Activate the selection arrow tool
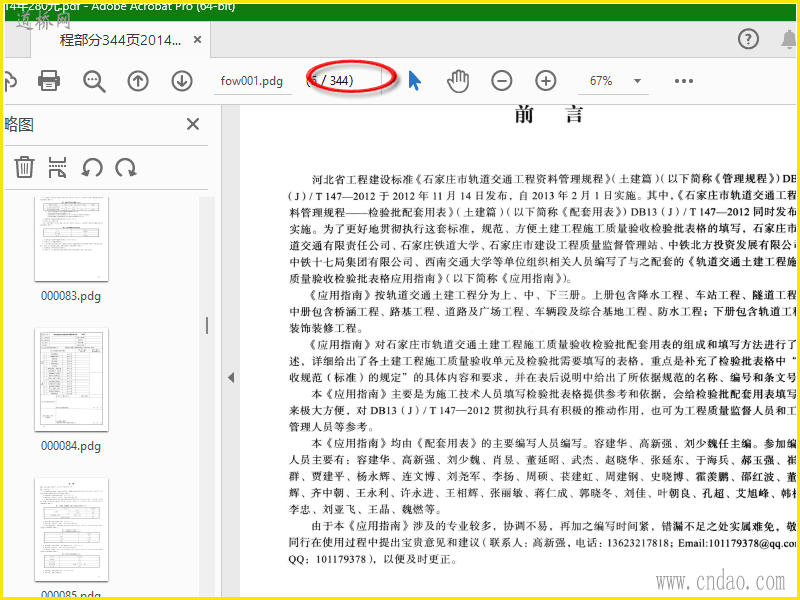 pyautogui.click(x=415, y=81)
